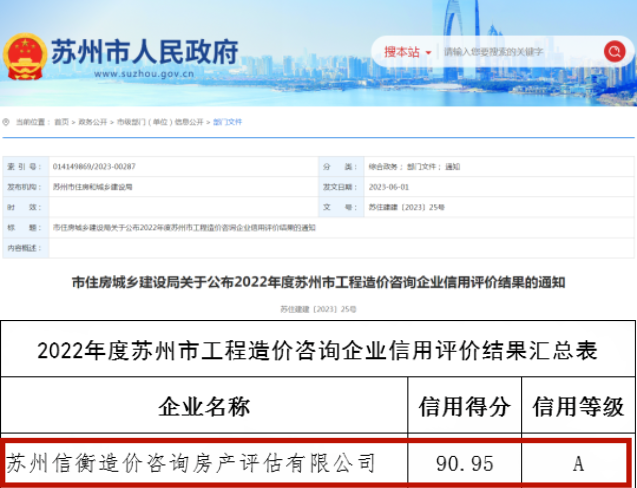This screenshot has height=488, width=637.
Task: Open 政务公开 breadcrumb link
Action: click(x=93, y=122)
